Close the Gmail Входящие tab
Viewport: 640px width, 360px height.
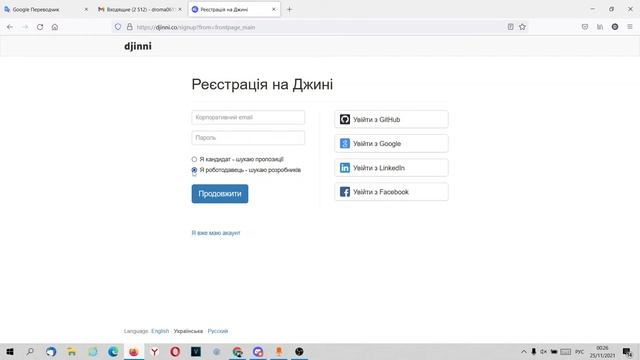coord(180,9)
